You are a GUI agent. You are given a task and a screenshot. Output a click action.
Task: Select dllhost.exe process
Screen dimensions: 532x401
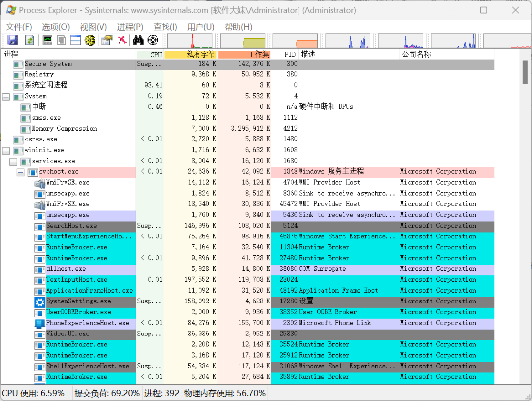click(x=66, y=269)
